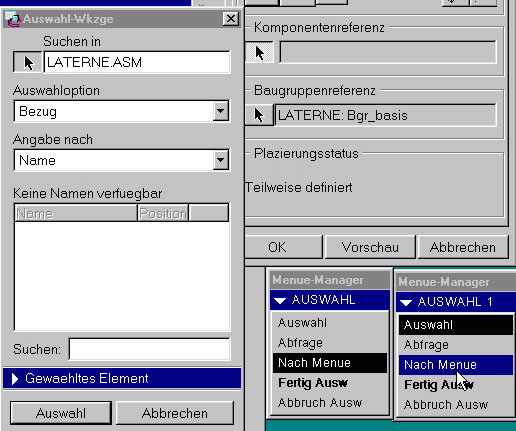516x431 pixels.
Task: Click the Suchen text field
Action: coord(149,349)
